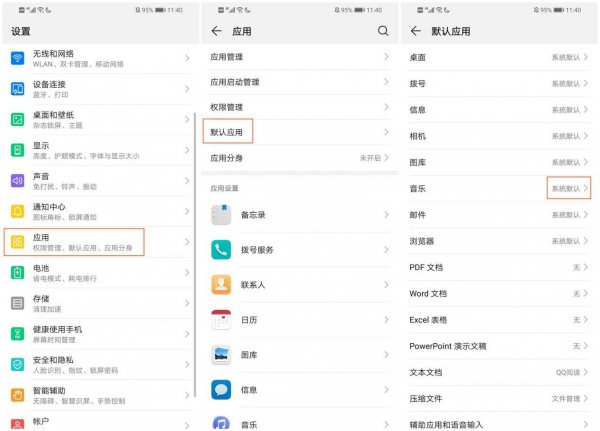Image resolution: width=600 pixels, height=431 pixels.
Task: Select 信息 in default apps list
Action: (499, 110)
